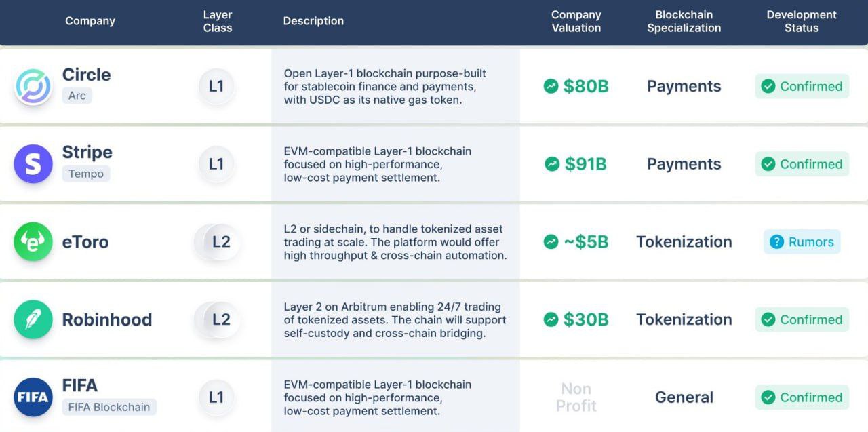
Task: Click the Robinhood feather logo icon
Action: (x=33, y=319)
